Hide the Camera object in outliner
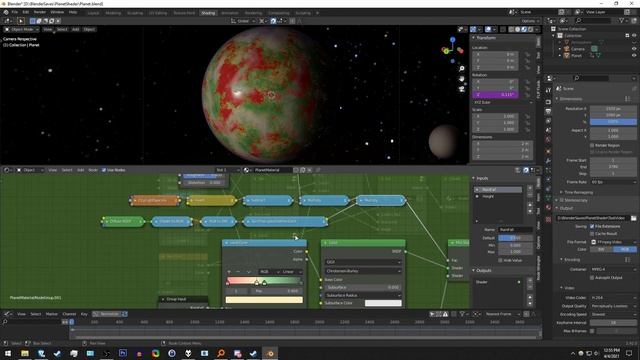This screenshot has width=640, height=360. click(x=634, y=49)
